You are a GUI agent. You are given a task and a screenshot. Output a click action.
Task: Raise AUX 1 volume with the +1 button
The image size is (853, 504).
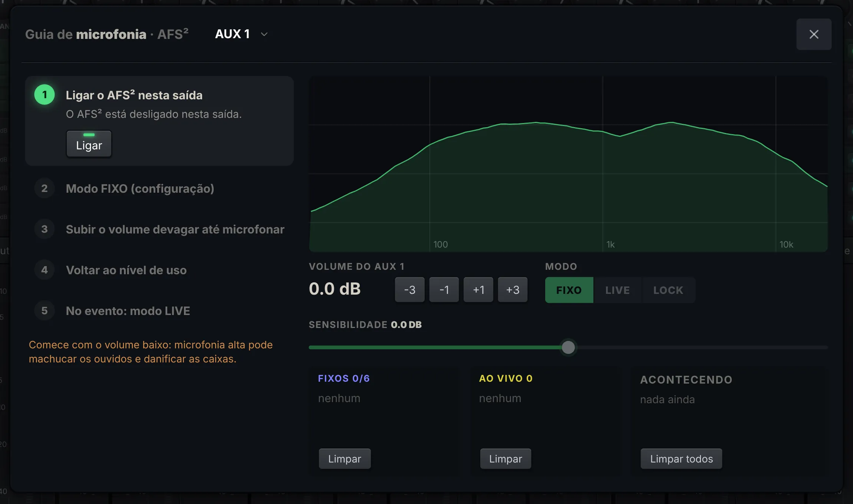478,289
